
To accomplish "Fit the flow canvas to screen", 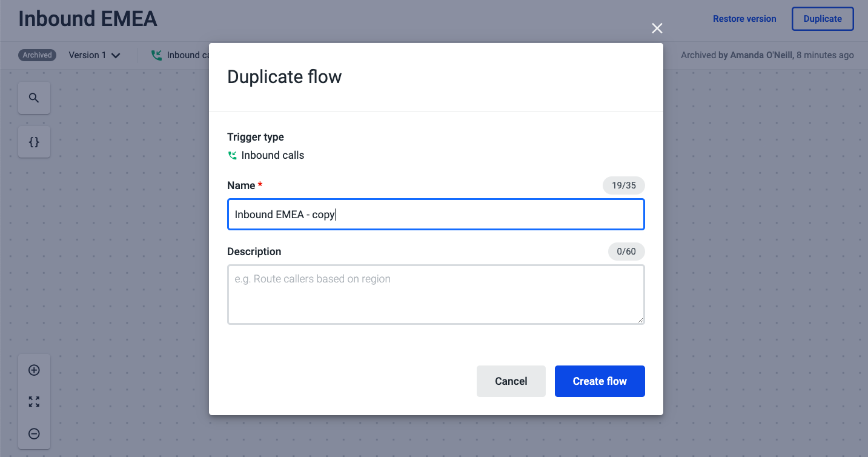I will tap(34, 401).
